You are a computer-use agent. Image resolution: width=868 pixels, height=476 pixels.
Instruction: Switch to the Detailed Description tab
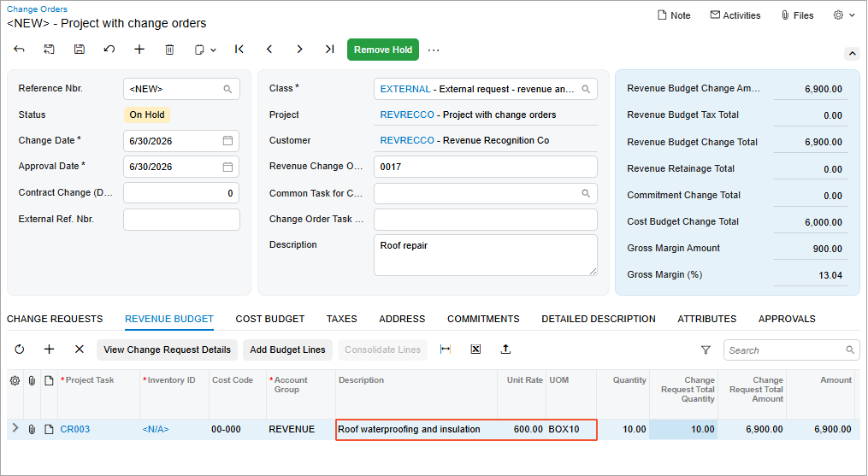599,319
